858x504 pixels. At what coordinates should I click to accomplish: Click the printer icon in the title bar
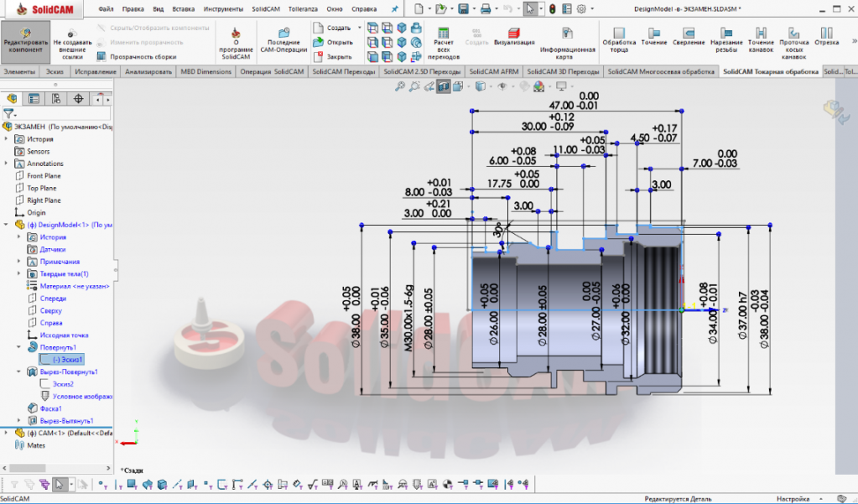(x=486, y=8)
